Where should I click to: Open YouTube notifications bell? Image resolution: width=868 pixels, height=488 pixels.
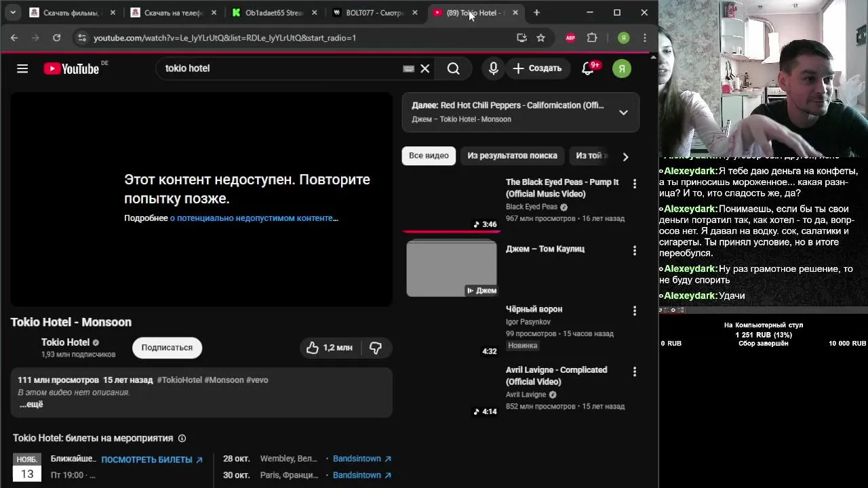point(588,68)
